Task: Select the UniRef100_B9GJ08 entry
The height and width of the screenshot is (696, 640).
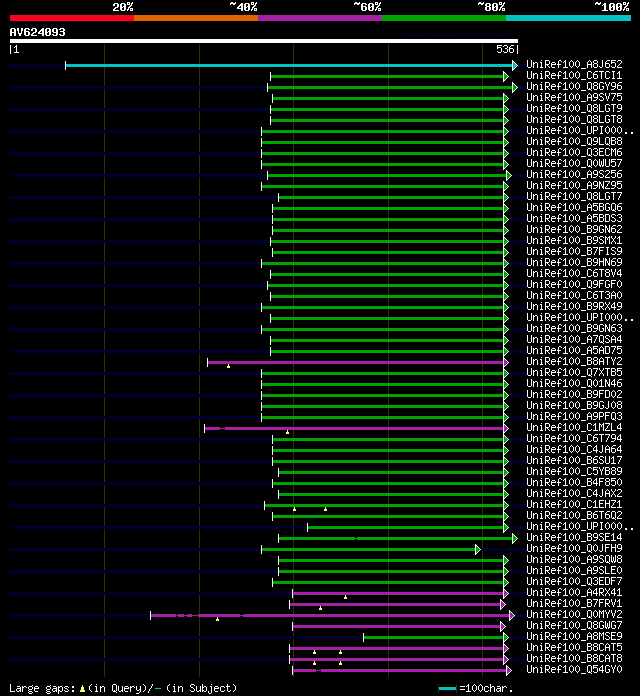Action: pos(574,405)
